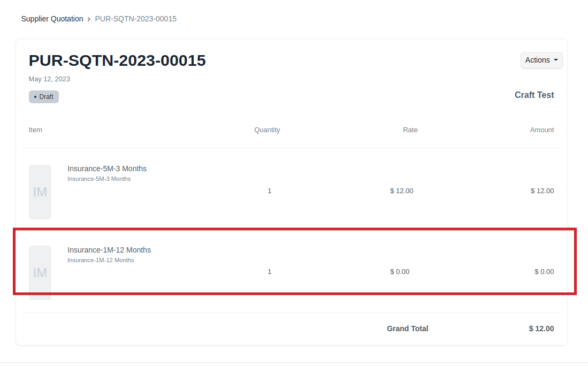The height and width of the screenshot is (366, 588).
Task: Click the Actions dropdown caret arrow
Action: tap(555, 60)
